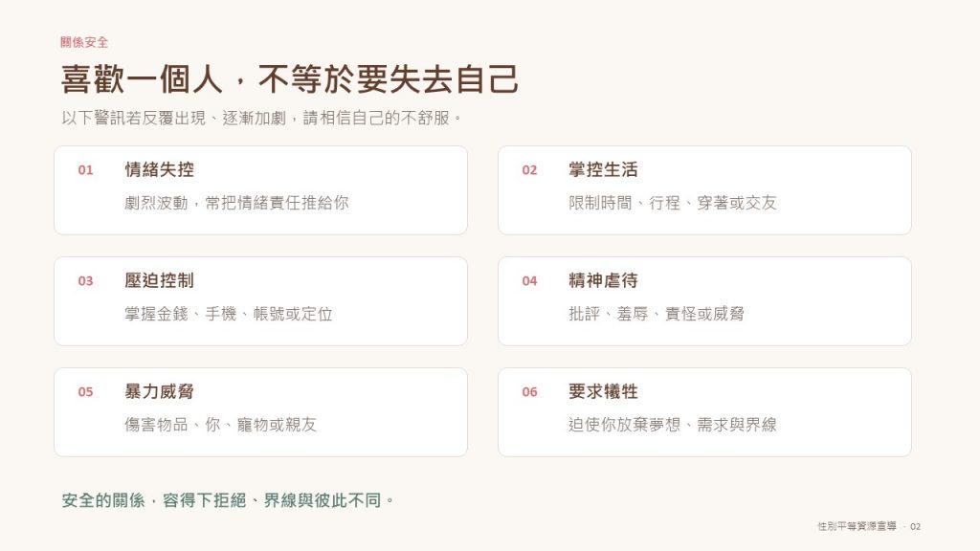
Task: Click the 情緒失控 card heading
Action: point(160,169)
